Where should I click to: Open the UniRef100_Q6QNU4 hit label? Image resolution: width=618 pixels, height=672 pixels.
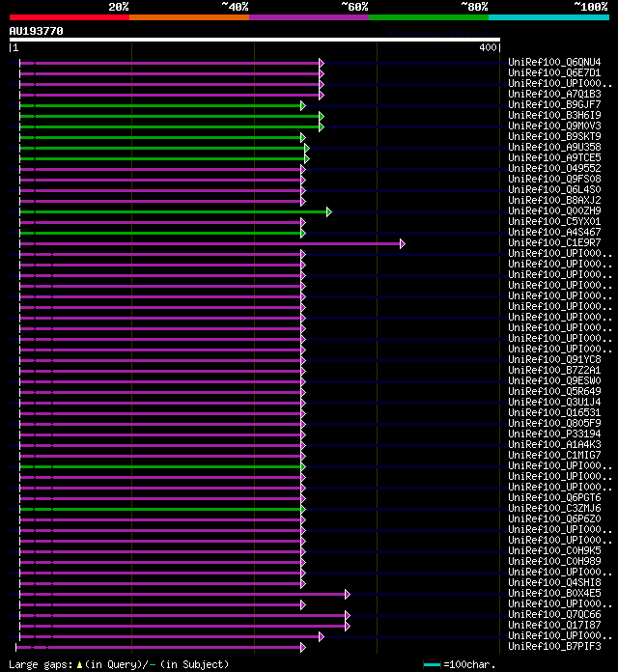554,62
